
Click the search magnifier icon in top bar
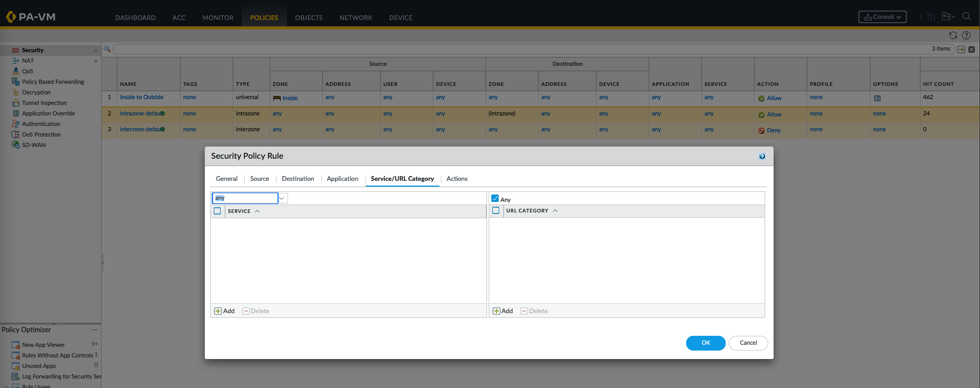click(x=966, y=17)
